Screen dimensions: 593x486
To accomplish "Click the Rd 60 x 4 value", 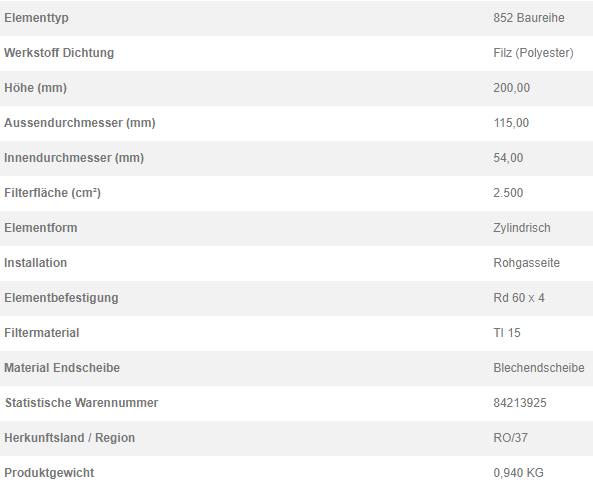I will 519,298.
